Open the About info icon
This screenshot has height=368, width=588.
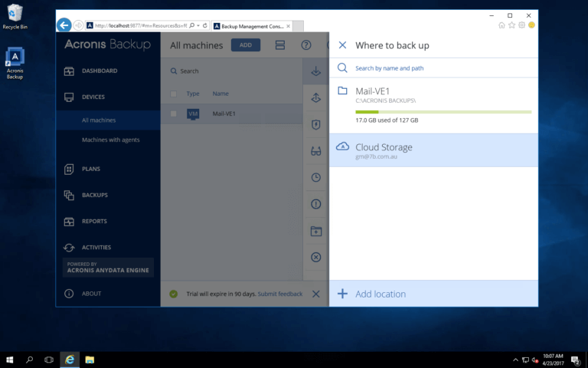[x=69, y=294]
